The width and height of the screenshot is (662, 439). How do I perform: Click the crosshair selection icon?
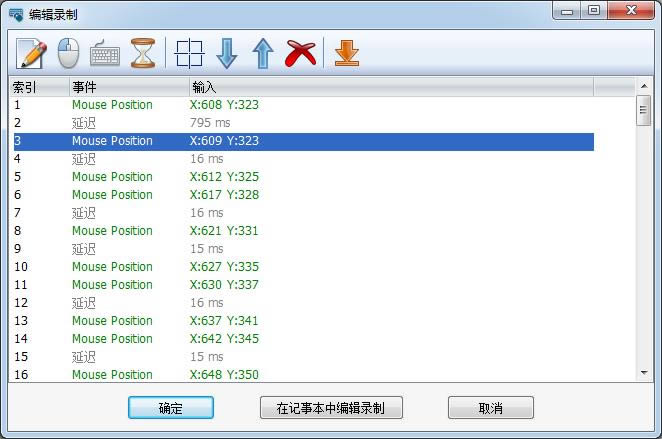pyautogui.click(x=189, y=52)
